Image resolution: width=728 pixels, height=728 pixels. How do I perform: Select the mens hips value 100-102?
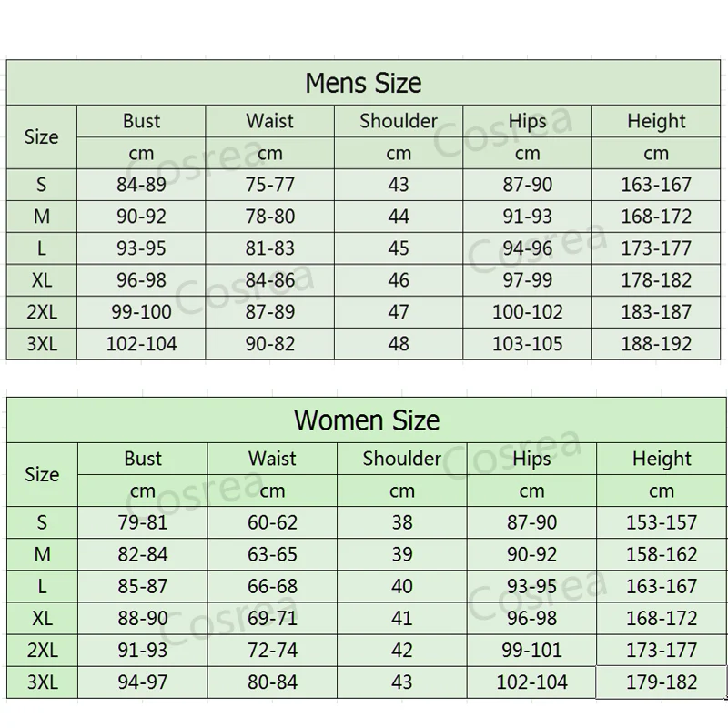[x=528, y=312]
